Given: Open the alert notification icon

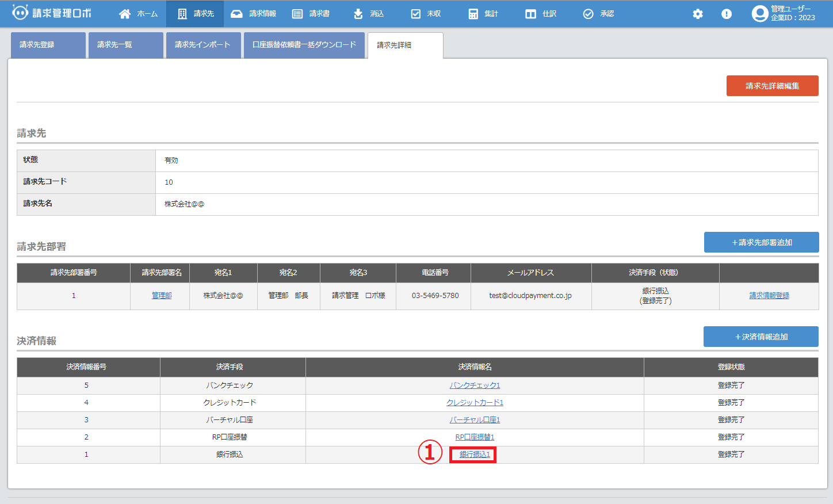Looking at the screenshot, I should tap(727, 14).
